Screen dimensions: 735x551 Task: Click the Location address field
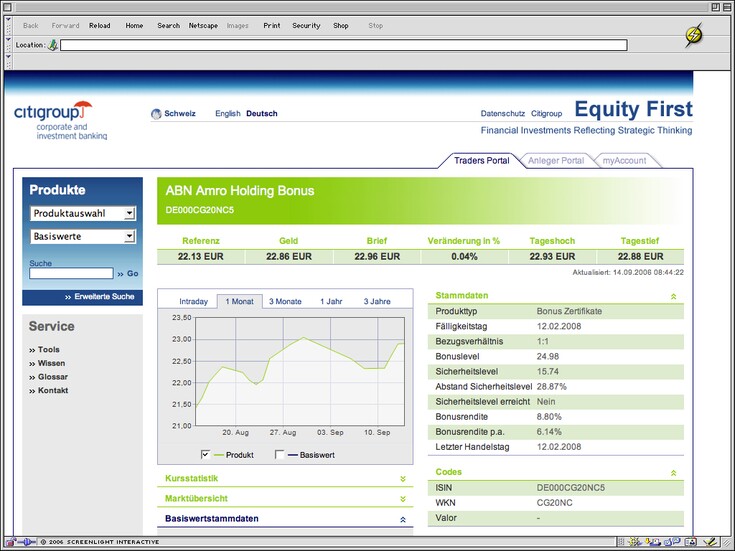(x=344, y=45)
